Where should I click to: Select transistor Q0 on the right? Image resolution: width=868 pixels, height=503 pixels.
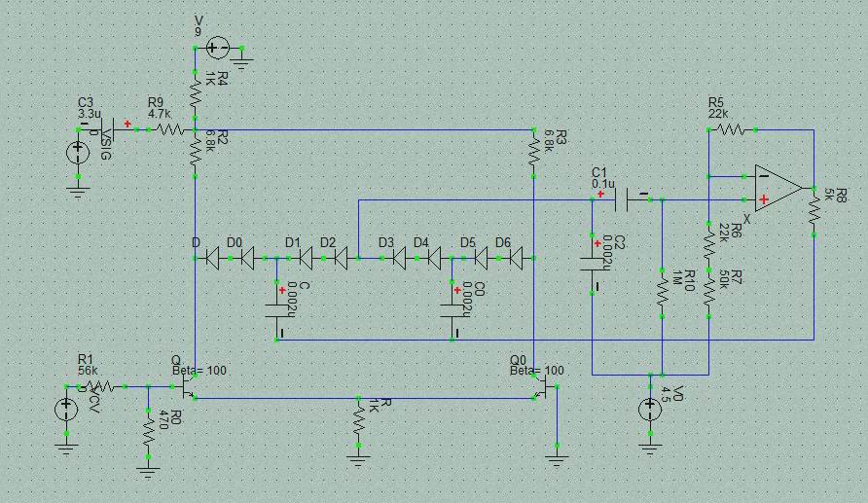click(543, 388)
